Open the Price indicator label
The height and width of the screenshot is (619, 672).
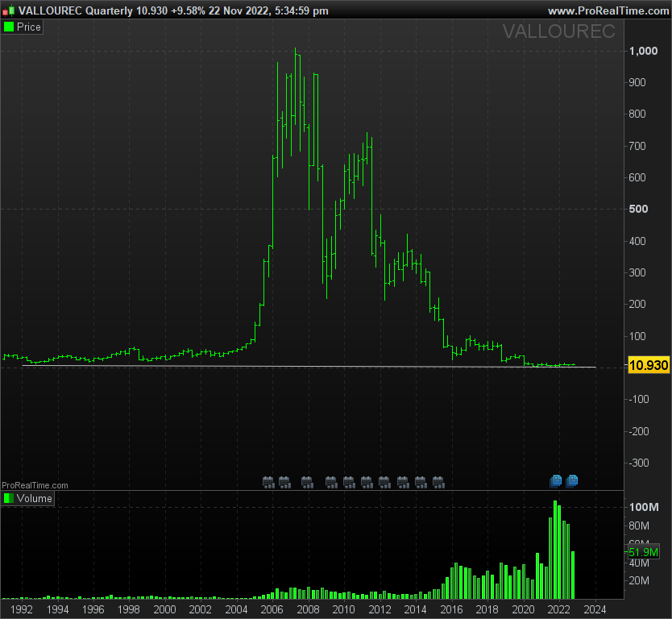pyautogui.click(x=29, y=27)
